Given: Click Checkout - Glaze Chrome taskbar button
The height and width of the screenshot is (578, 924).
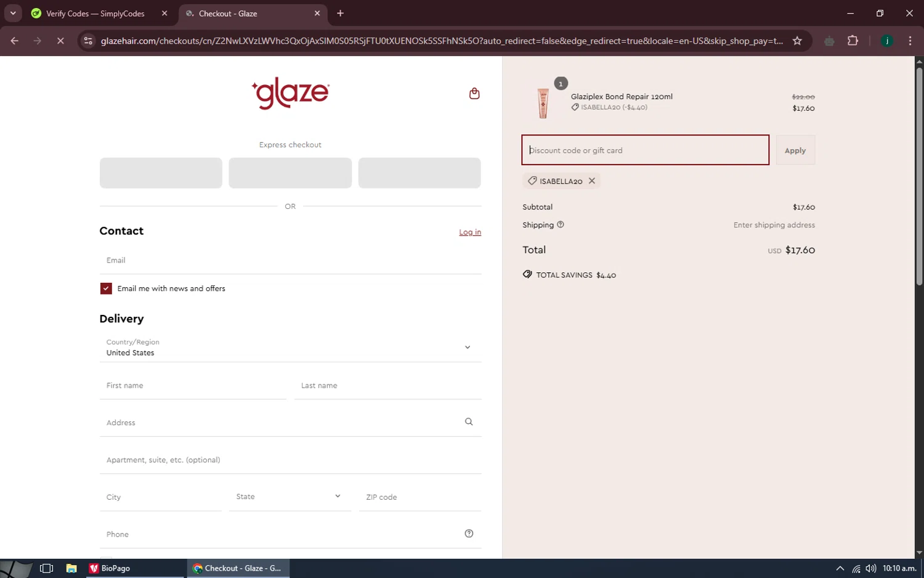Looking at the screenshot, I should 238,568.
